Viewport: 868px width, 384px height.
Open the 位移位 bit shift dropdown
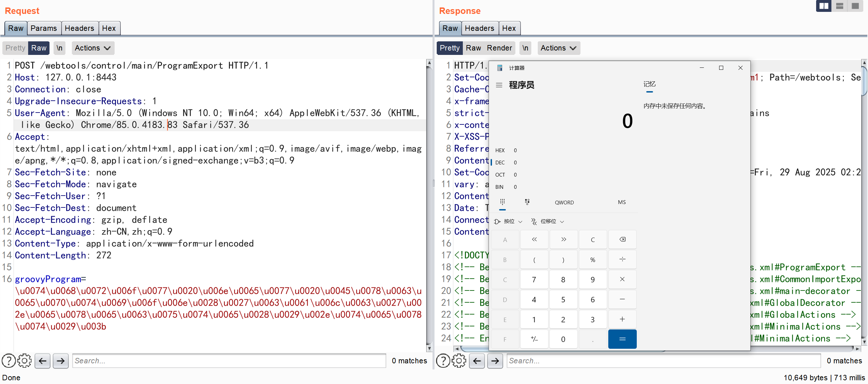548,221
